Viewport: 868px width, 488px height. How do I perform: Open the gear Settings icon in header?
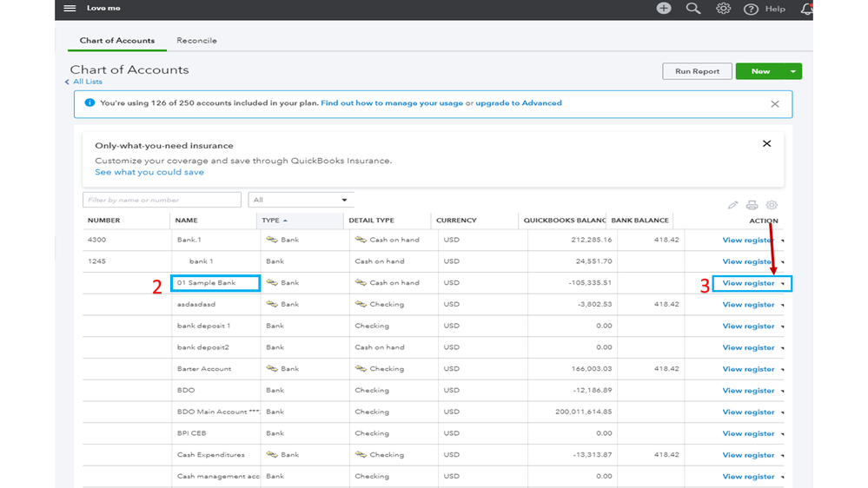coord(723,9)
